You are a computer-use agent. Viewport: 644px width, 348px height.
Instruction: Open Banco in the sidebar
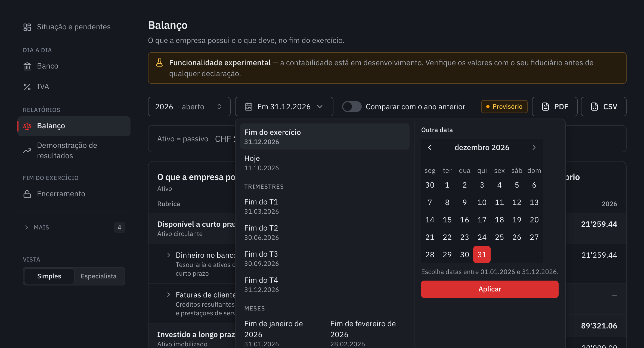(74, 66)
